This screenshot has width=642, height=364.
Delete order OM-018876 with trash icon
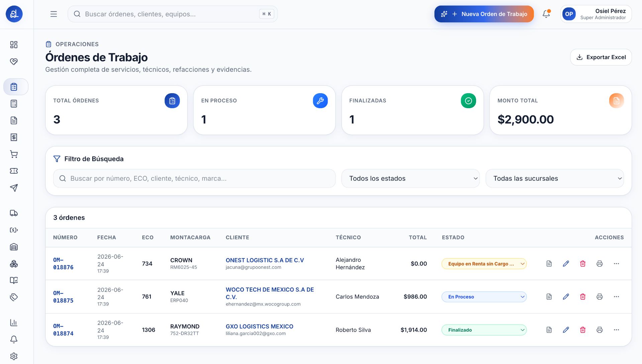coord(583,264)
